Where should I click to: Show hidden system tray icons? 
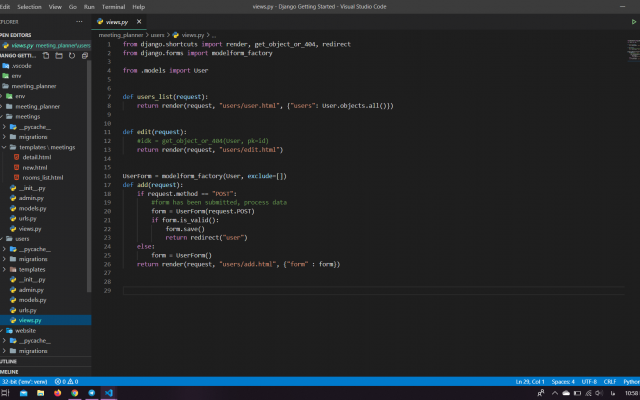coord(555,393)
